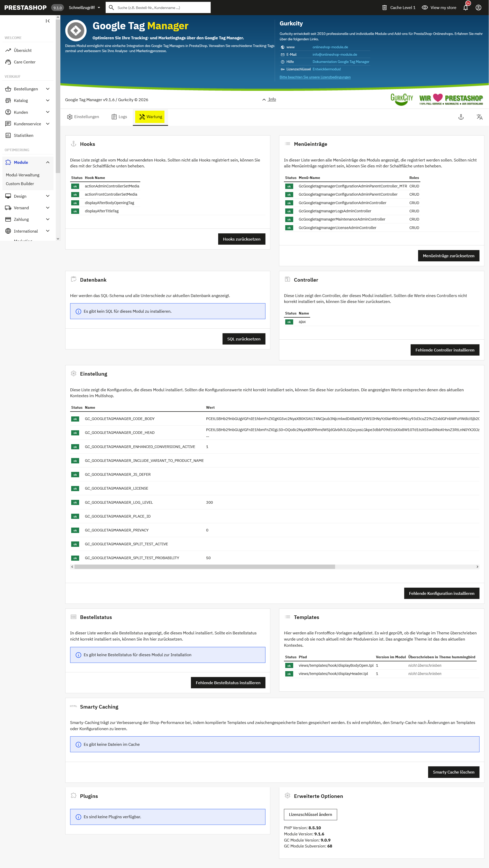Click the Lizenzbedingungen notice link
The image size is (489, 868).
pos(315,77)
